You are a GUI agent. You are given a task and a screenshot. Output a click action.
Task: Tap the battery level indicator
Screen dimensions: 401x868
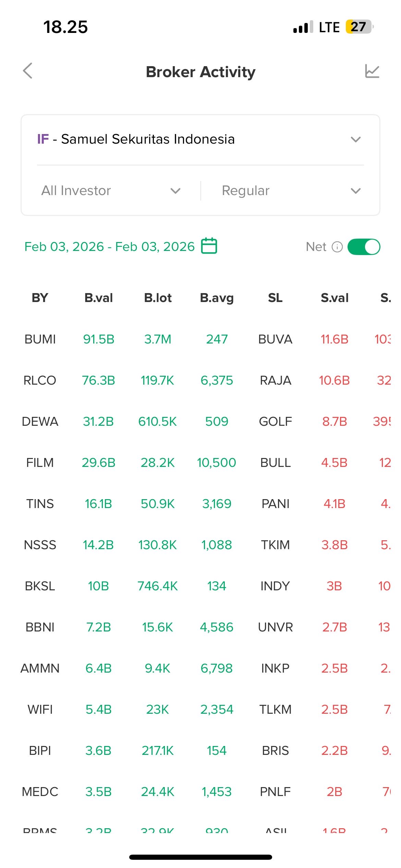pos(359,27)
